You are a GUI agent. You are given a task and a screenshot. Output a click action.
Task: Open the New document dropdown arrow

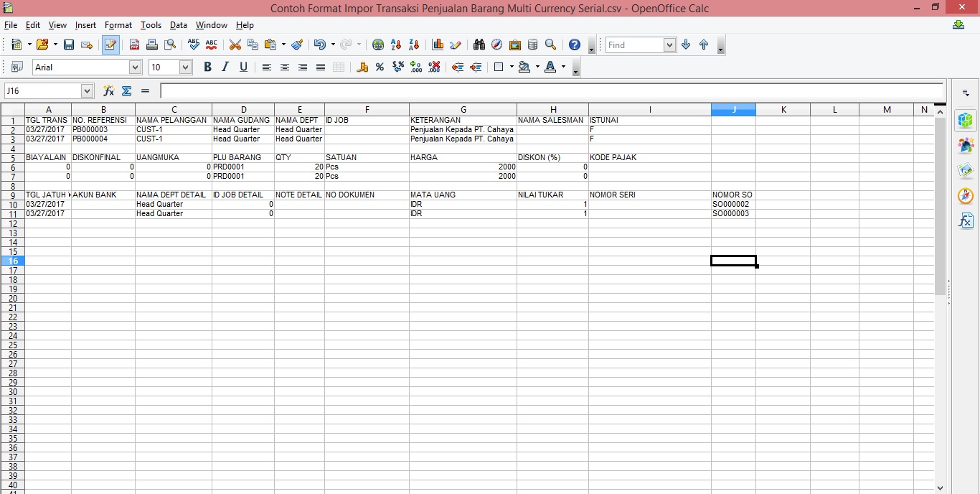click(29, 45)
